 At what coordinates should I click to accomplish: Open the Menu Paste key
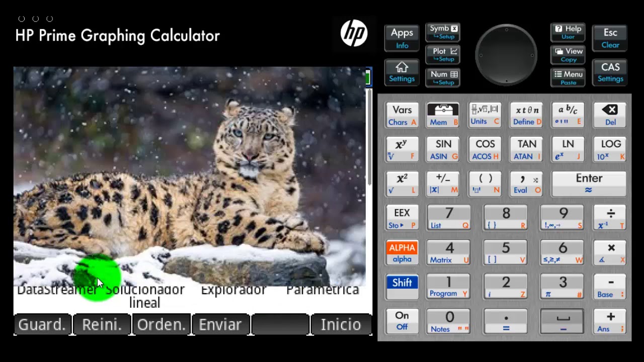pos(568,77)
